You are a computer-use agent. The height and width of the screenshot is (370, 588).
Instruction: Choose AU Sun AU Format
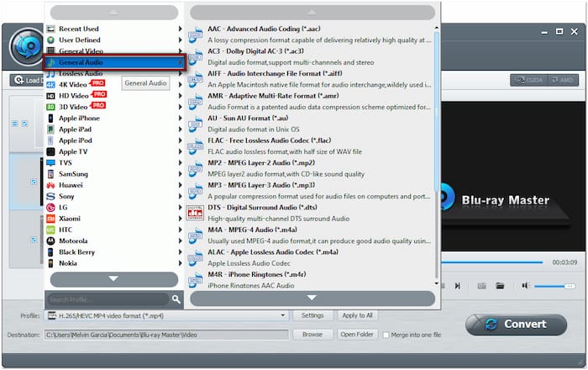312,124
